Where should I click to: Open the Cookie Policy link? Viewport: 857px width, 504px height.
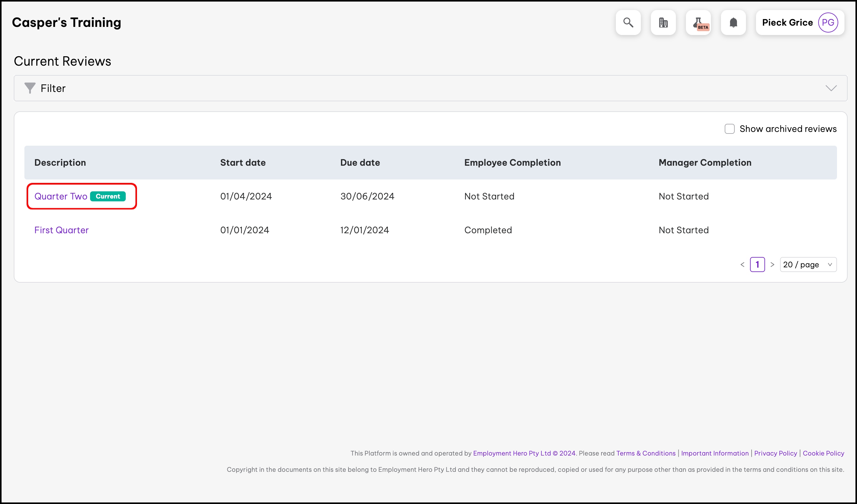click(823, 453)
